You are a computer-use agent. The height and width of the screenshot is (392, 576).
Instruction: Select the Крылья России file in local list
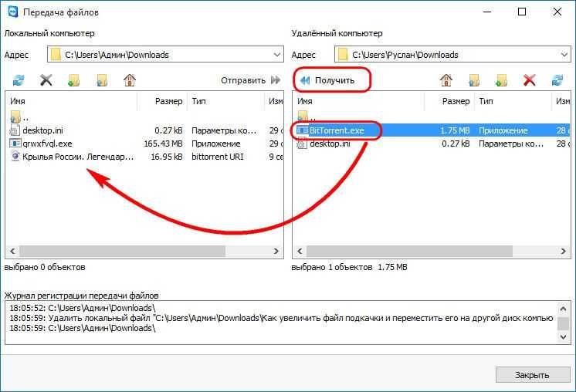(72, 157)
